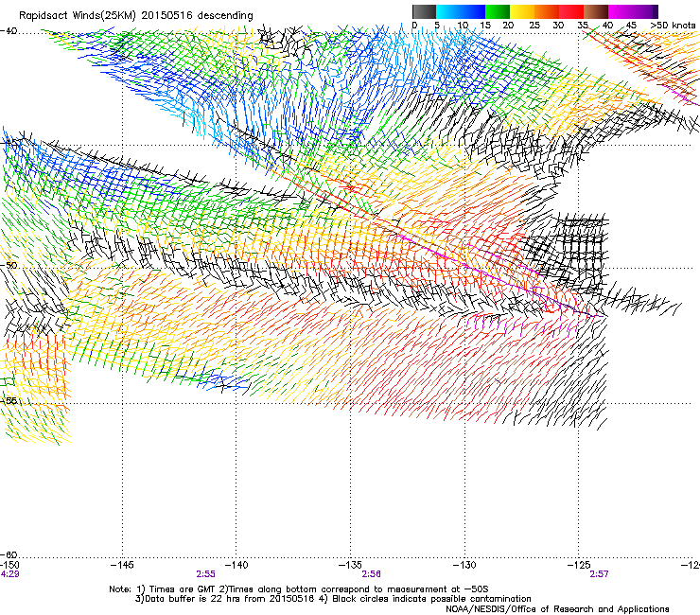Click the purple 2:55 time stamp

tap(206, 574)
